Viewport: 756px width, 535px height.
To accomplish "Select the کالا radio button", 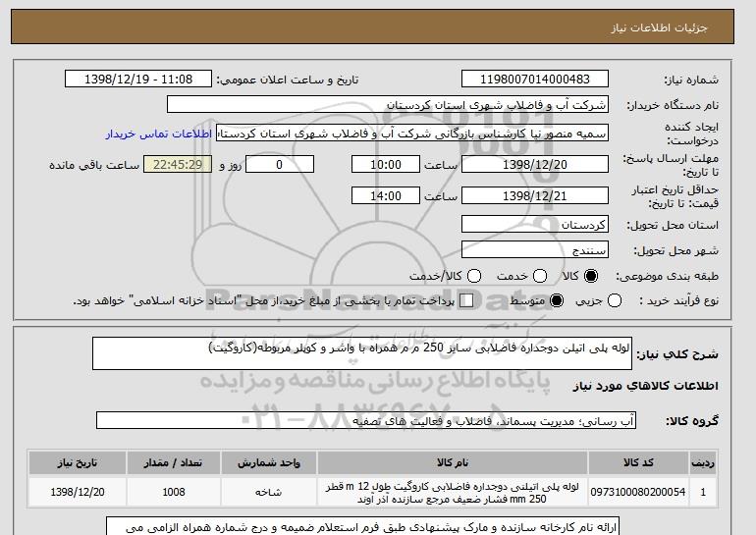I will [x=591, y=276].
